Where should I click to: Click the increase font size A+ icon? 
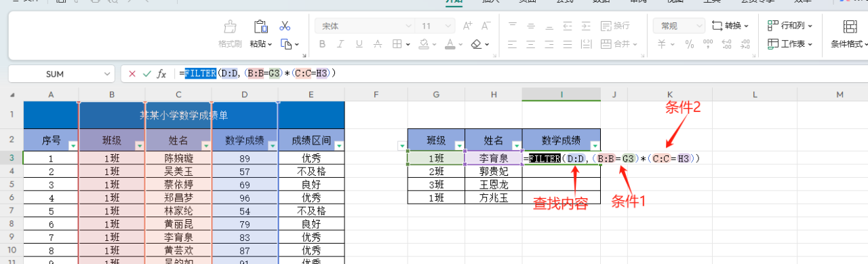[x=467, y=26]
